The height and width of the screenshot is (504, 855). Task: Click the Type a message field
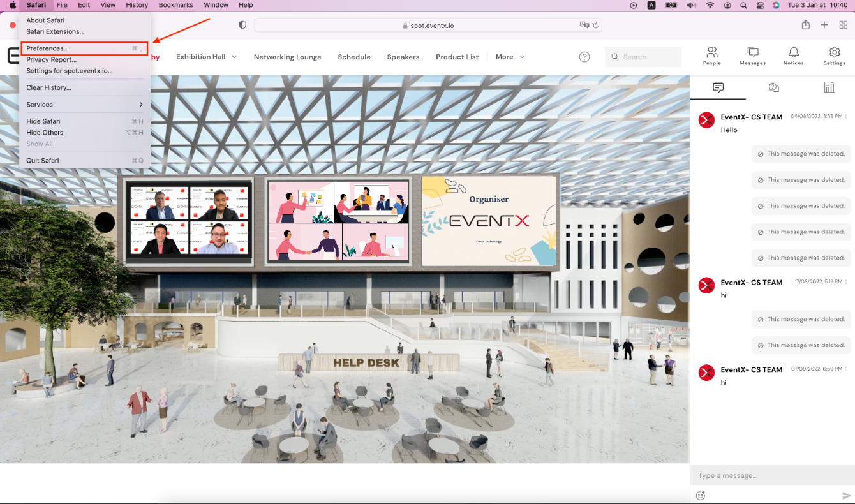tap(772, 475)
